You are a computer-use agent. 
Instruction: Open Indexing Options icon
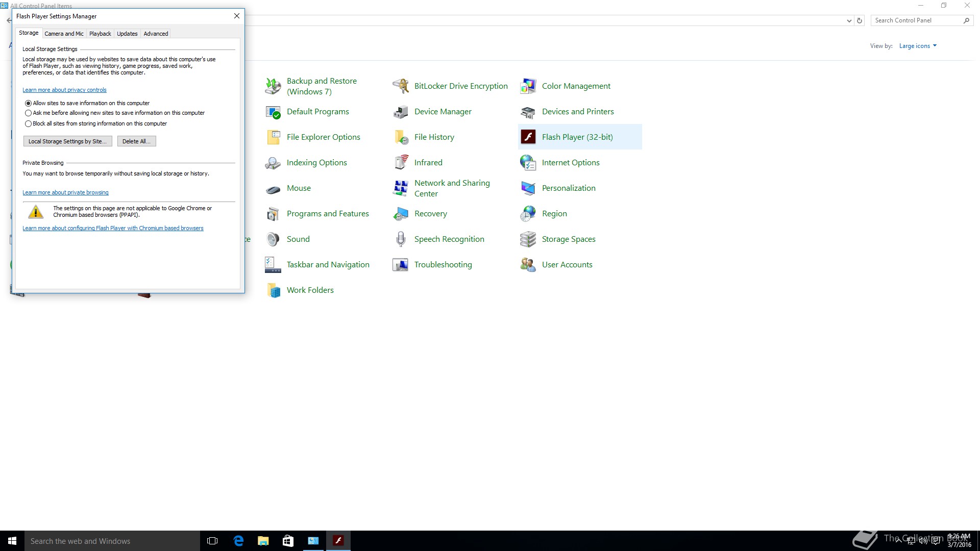point(273,163)
